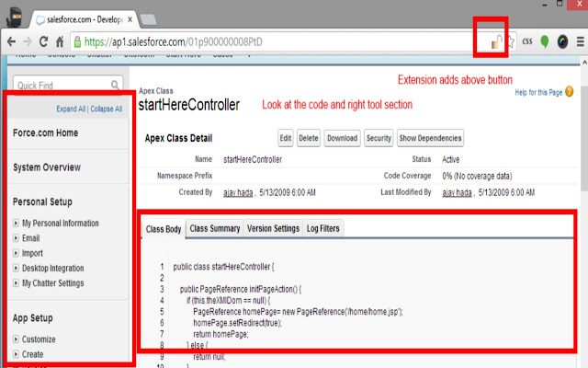Screen dimensions: 588x368
Task: Open the colorful circle extension icon
Action: coord(562,41)
